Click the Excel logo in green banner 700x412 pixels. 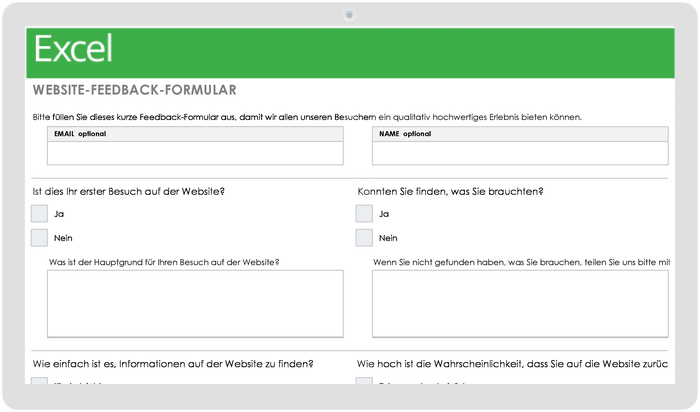click(x=73, y=49)
